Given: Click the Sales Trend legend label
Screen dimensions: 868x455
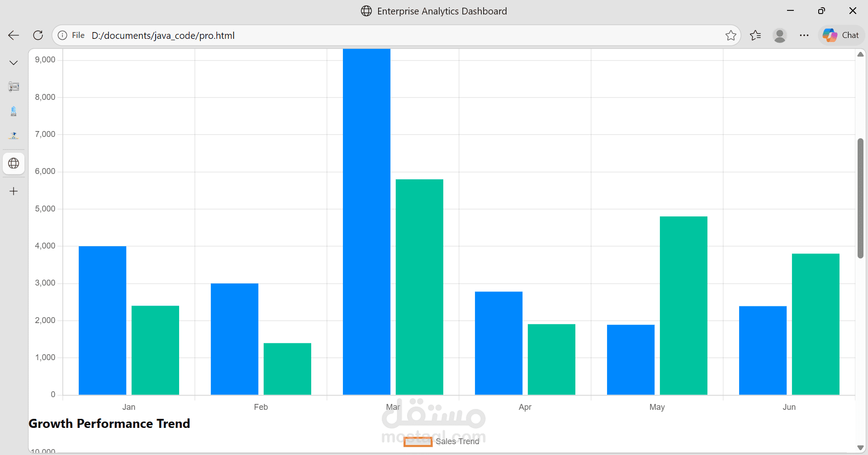Looking at the screenshot, I should point(457,441).
